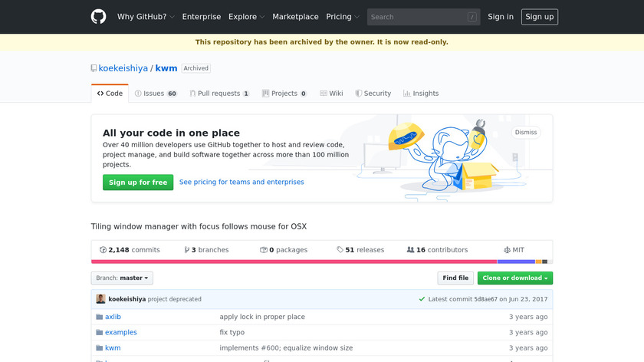Screen dimensions: 644x362
Task: Open the Marketplace nav link
Action: [x=295, y=17]
